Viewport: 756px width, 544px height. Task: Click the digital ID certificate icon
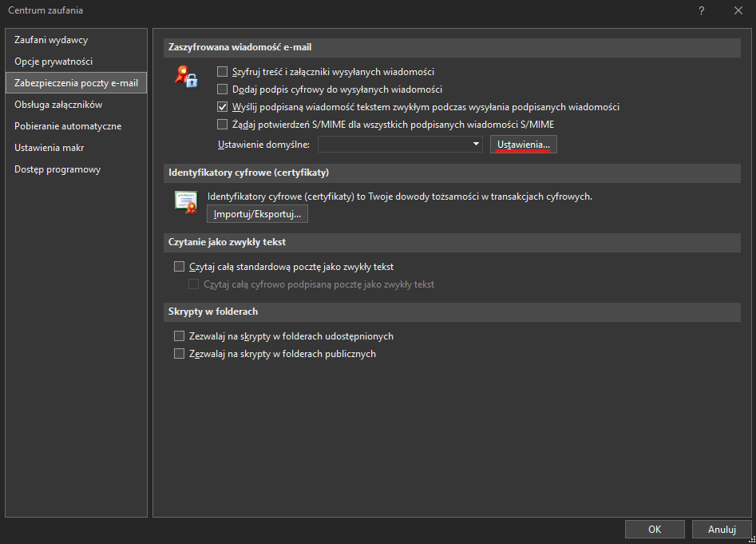pyautogui.click(x=186, y=203)
